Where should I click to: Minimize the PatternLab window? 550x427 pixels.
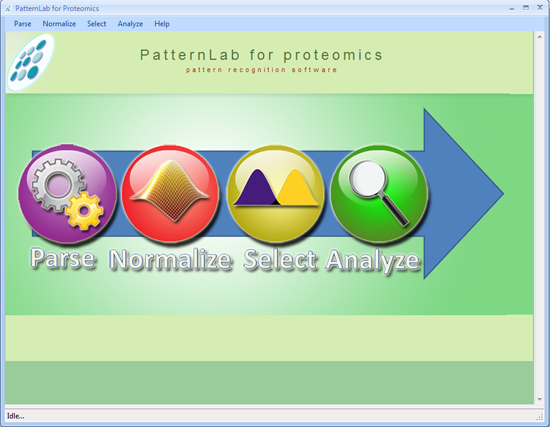512,8
